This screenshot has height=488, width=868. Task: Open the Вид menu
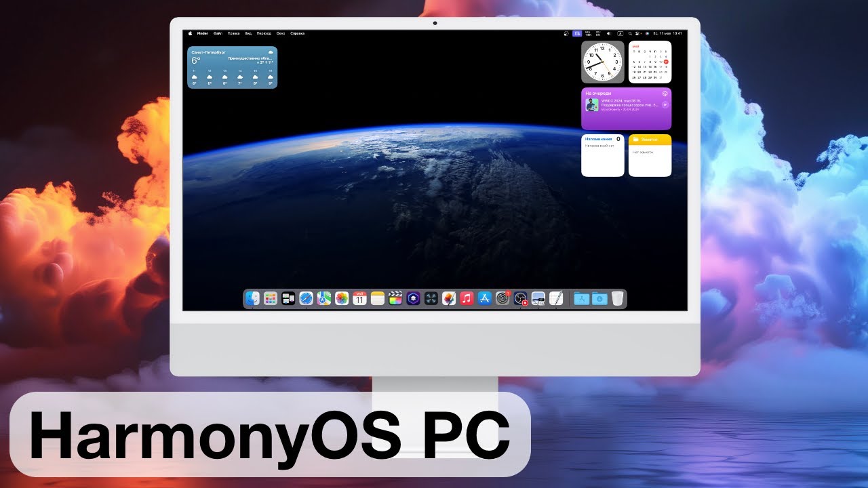click(x=248, y=33)
